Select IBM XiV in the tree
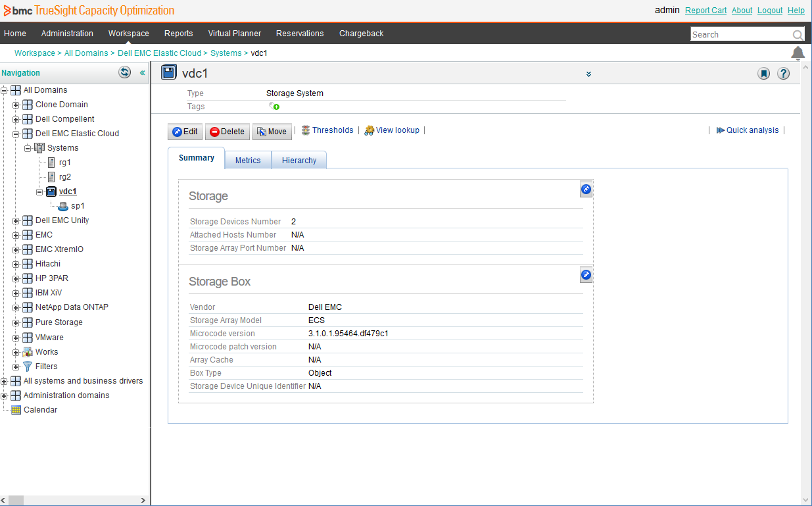The width and height of the screenshot is (812, 506). click(x=49, y=293)
